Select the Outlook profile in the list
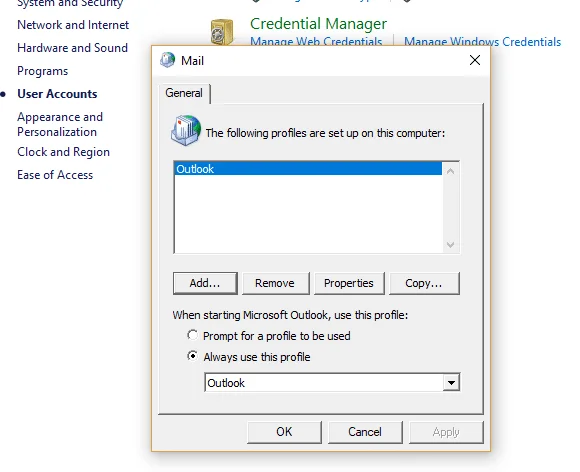Screen dimensions: 580x472 (308, 169)
